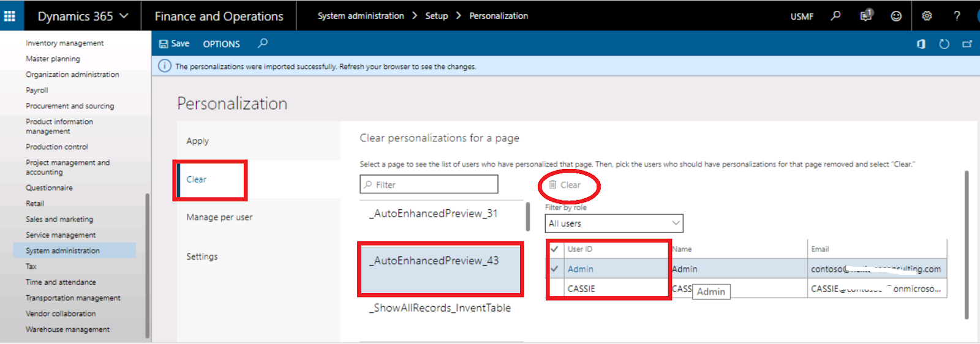980x344 pixels.
Task: Open the app launcher waffle icon
Action: click(x=10, y=16)
